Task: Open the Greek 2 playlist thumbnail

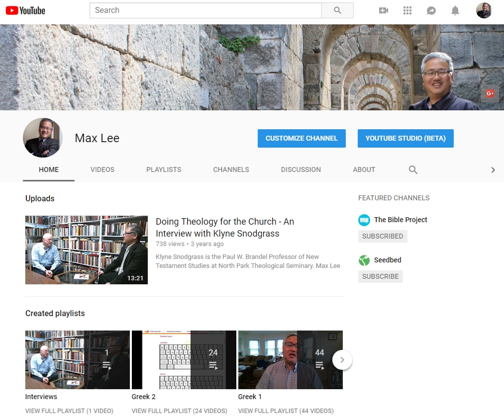Action: pos(184,360)
